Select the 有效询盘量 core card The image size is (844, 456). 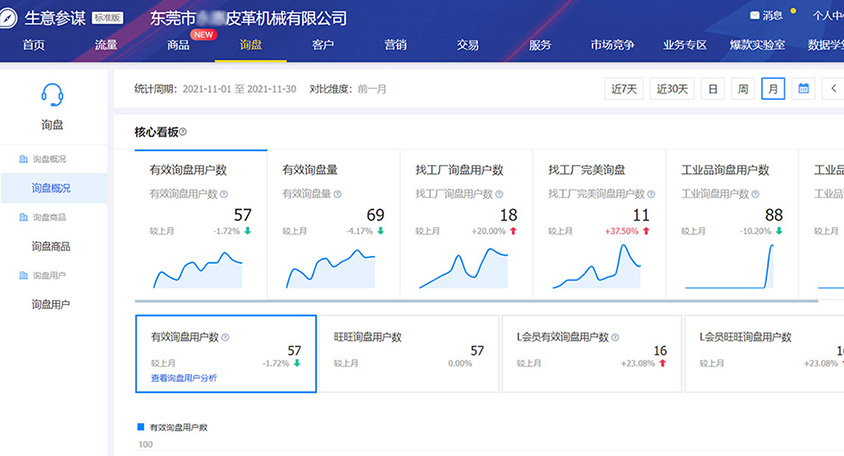[334, 225]
